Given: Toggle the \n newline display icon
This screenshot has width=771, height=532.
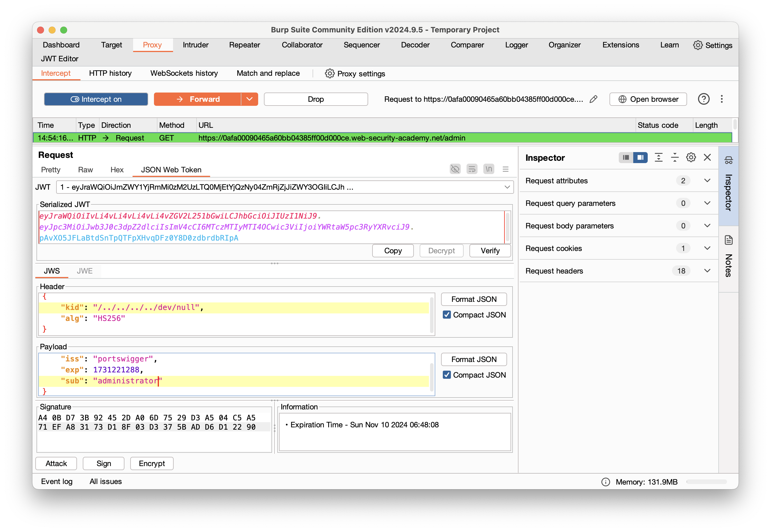Looking at the screenshot, I should 489,169.
